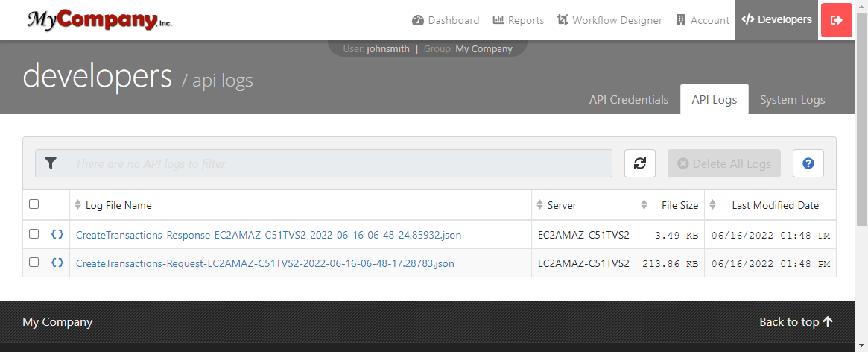Click the refresh logs icon button

click(x=640, y=163)
